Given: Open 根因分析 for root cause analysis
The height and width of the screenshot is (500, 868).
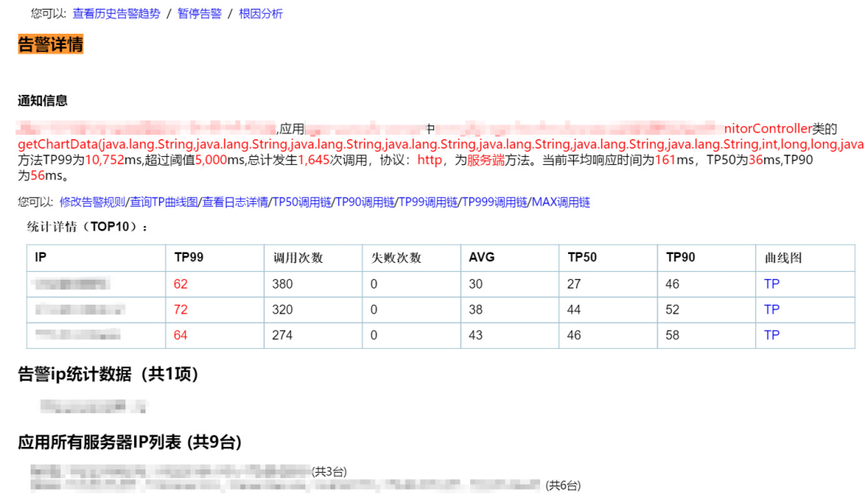Looking at the screenshot, I should point(260,14).
